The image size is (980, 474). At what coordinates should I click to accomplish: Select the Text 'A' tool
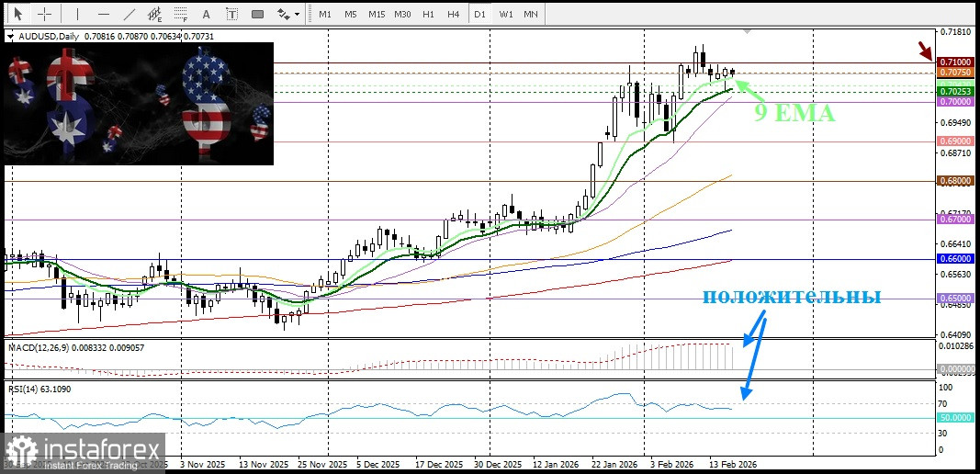coord(207,14)
